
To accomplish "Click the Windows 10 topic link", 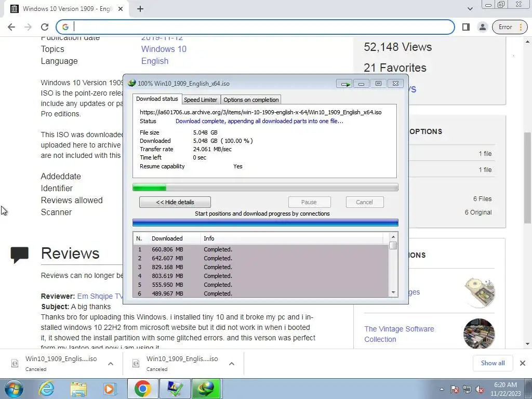I will pos(164,49).
